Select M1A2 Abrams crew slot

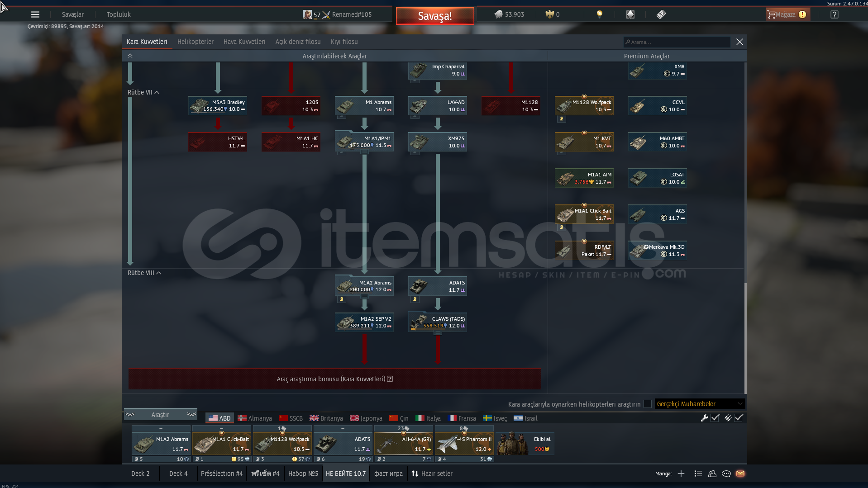pos(161,444)
